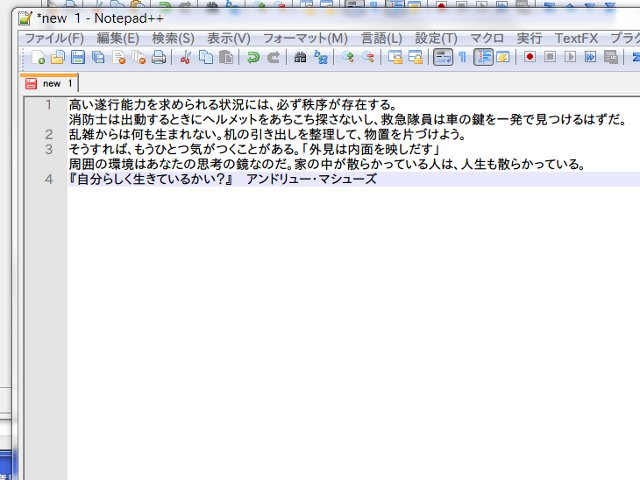
Task: Click the Notepad++ title bar application icon
Action: click(x=26, y=18)
